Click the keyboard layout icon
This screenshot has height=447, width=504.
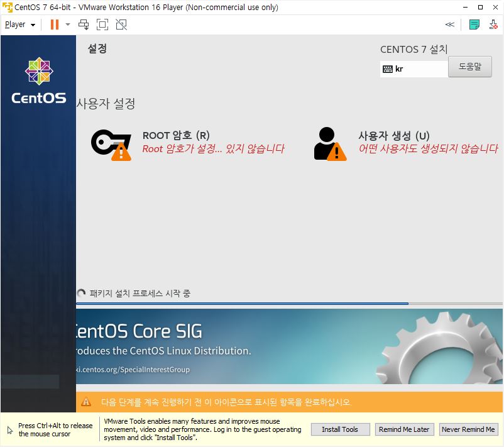tap(388, 69)
